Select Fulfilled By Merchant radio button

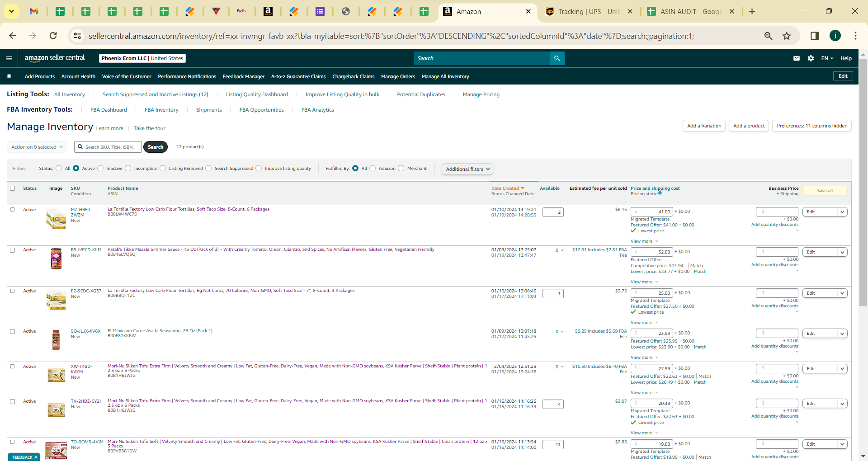(401, 168)
